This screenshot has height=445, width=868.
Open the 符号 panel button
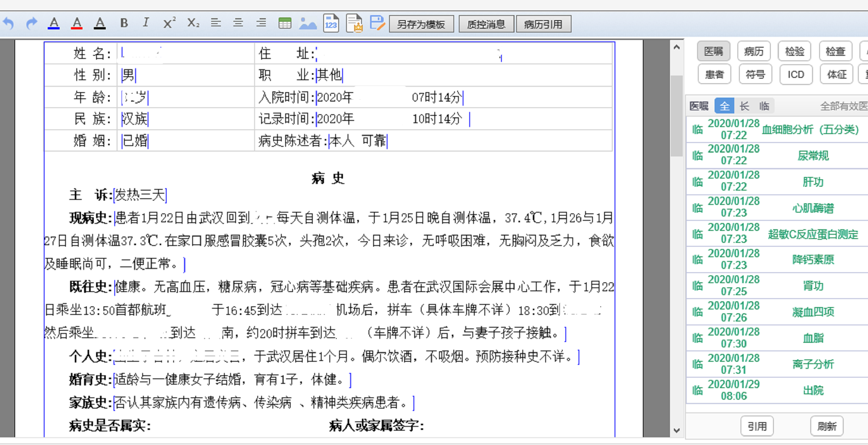[755, 74]
